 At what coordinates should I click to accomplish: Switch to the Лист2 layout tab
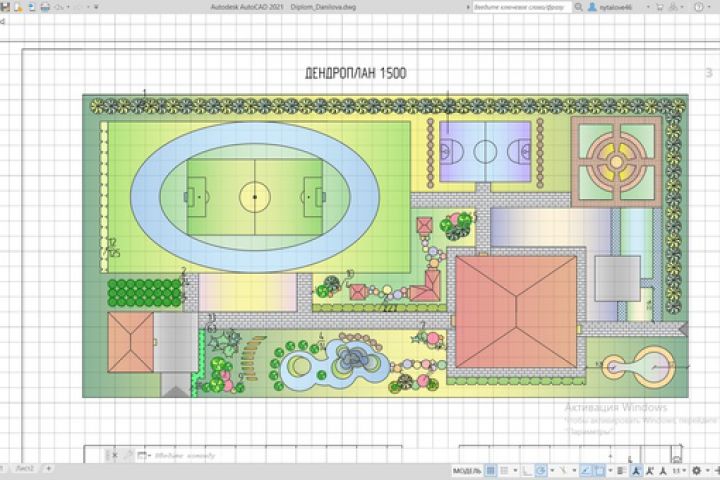click(25, 469)
